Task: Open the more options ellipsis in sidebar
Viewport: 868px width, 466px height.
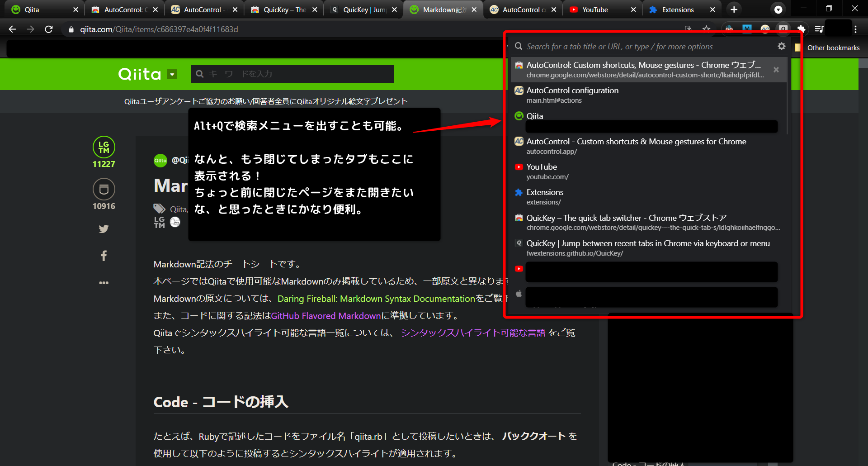Action: (x=104, y=283)
